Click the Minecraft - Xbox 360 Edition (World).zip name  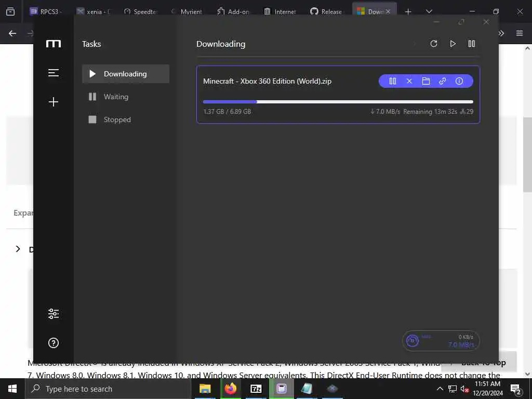(x=268, y=81)
